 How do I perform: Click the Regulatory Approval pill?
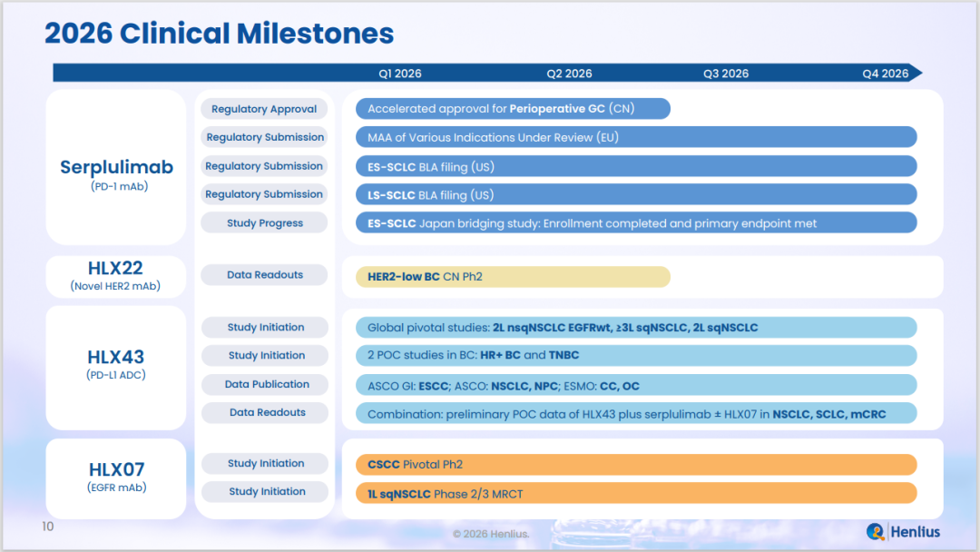(x=264, y=109)
